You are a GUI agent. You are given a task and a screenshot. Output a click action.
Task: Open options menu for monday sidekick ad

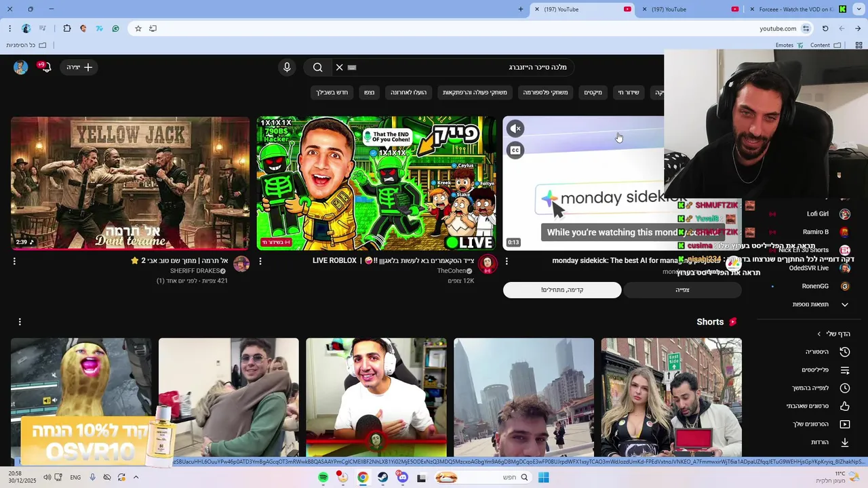pos(507,261)
